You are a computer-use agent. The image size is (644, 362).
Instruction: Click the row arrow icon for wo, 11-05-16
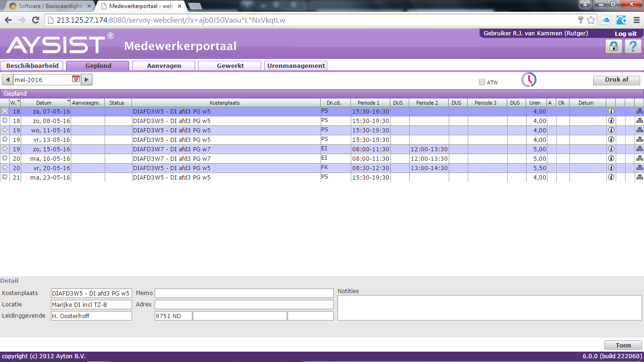[x=5, y=130]
